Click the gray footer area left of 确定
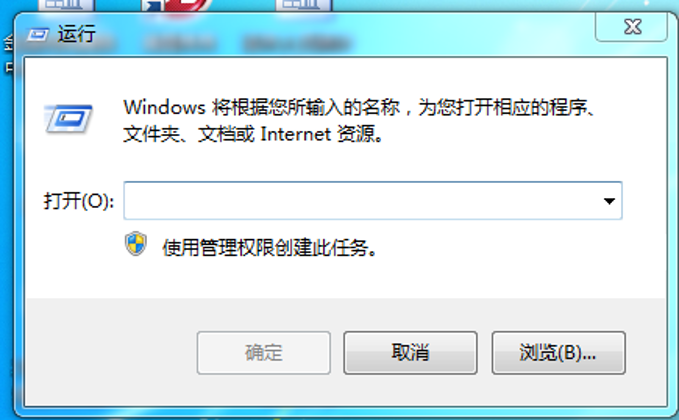The width and height of the screenshot is (679, 420). [110, 353]
